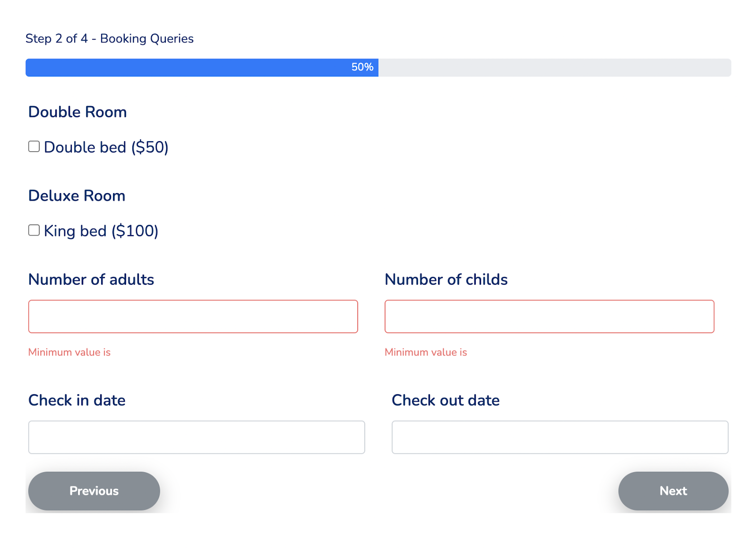
Task: Click the King bed ($100) label text
Action: (101, 231)
